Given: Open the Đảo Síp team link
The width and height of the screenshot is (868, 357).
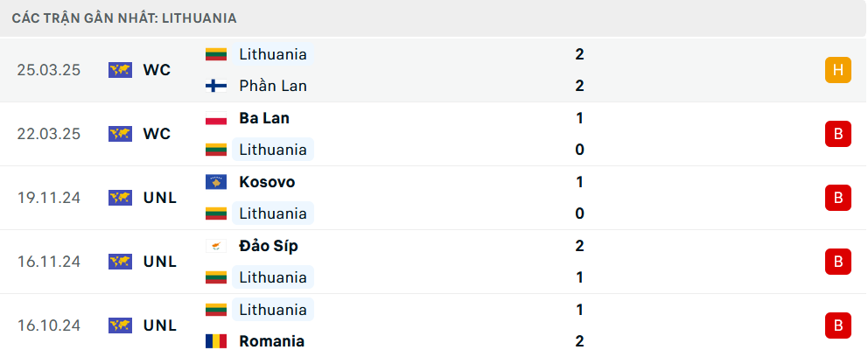Looking at the screenshot, I should click(269, 246).
